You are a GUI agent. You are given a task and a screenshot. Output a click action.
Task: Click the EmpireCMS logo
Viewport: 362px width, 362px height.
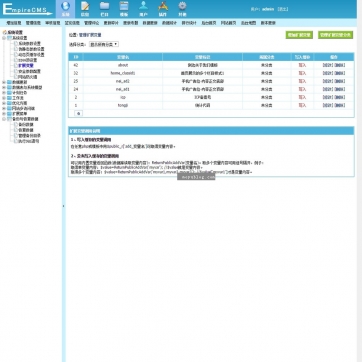(27, 9)
